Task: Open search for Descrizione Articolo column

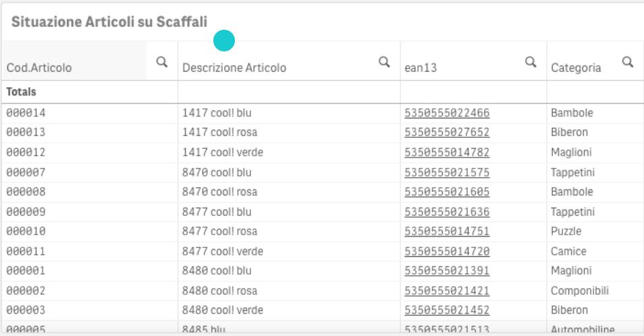Action: 384,62
